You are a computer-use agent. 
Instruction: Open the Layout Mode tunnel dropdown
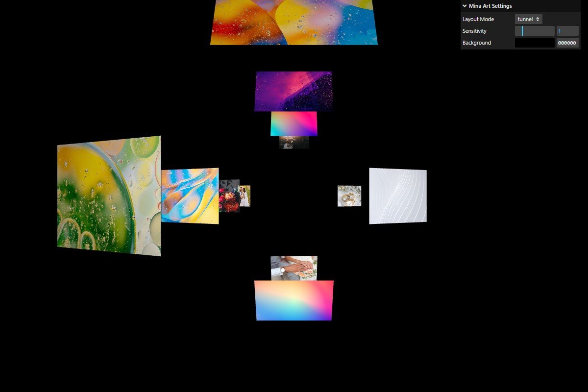[528, 19]
